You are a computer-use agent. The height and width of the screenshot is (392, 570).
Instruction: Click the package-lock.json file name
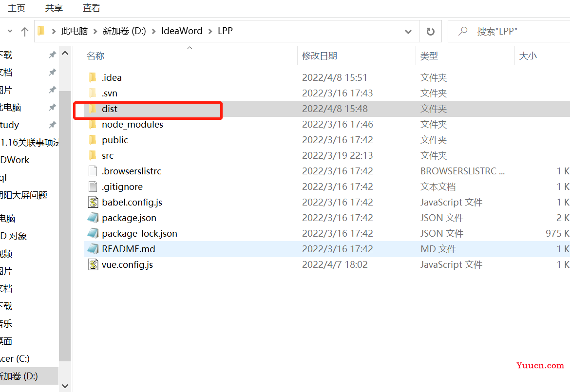[140, 233]
